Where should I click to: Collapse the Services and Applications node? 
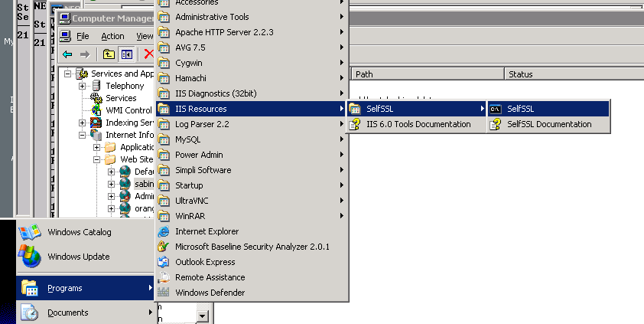(68, 74)
